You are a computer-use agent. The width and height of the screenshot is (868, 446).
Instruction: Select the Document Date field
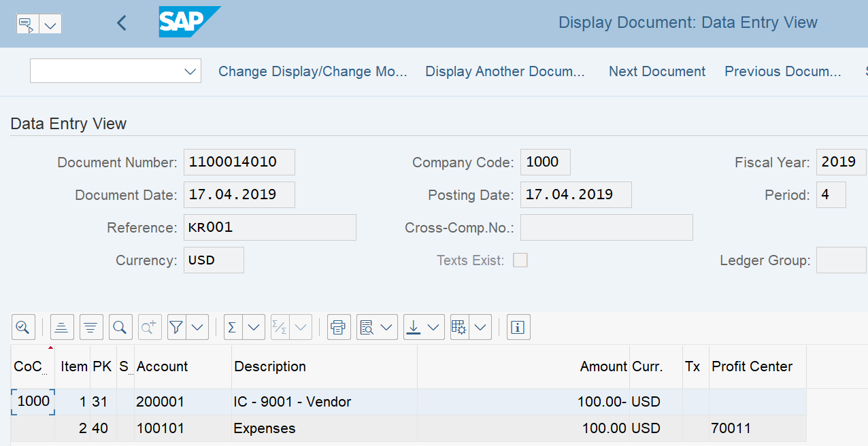(x=239, y=194)
